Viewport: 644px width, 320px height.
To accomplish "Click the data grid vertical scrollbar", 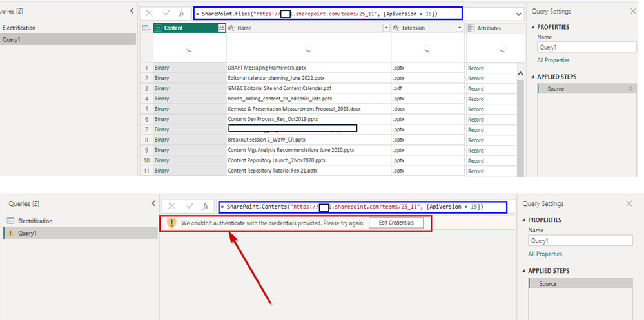I will pyautogui.click(x=520, y=127).
